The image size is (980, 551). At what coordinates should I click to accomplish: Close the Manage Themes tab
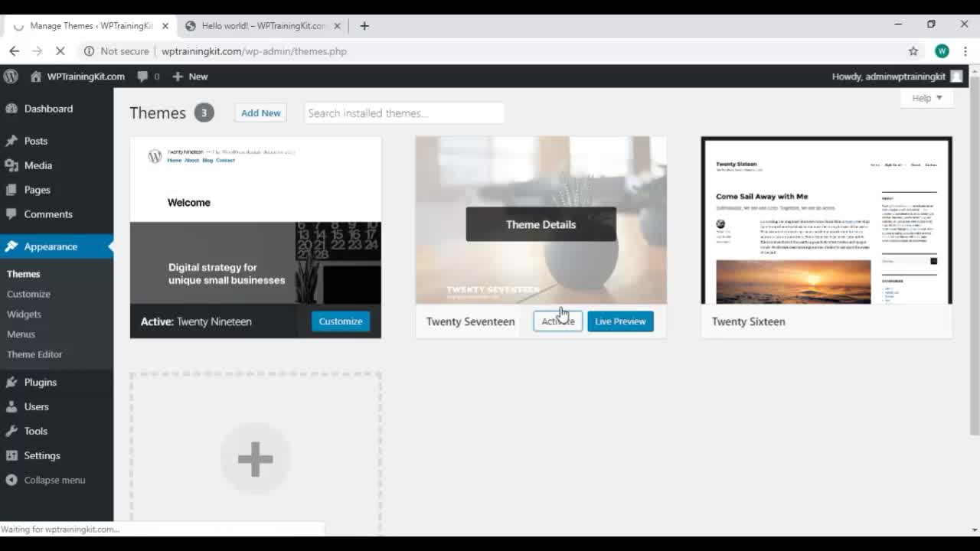click(x=165, y=26)
